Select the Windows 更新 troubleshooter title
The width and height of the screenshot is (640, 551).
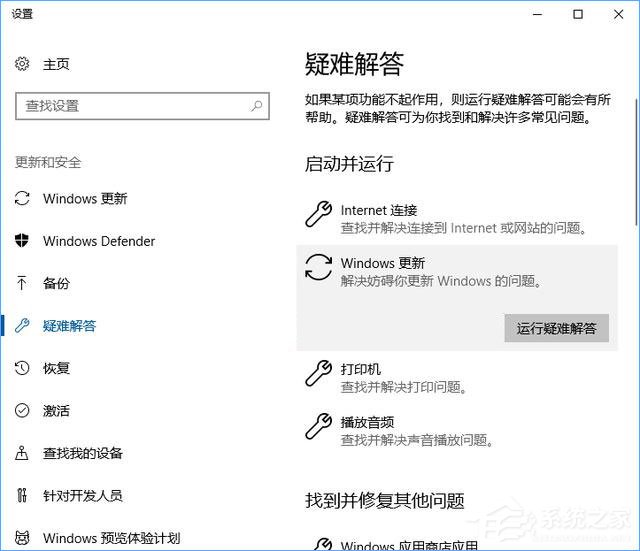pyautogui.click(x=383, y=263)
